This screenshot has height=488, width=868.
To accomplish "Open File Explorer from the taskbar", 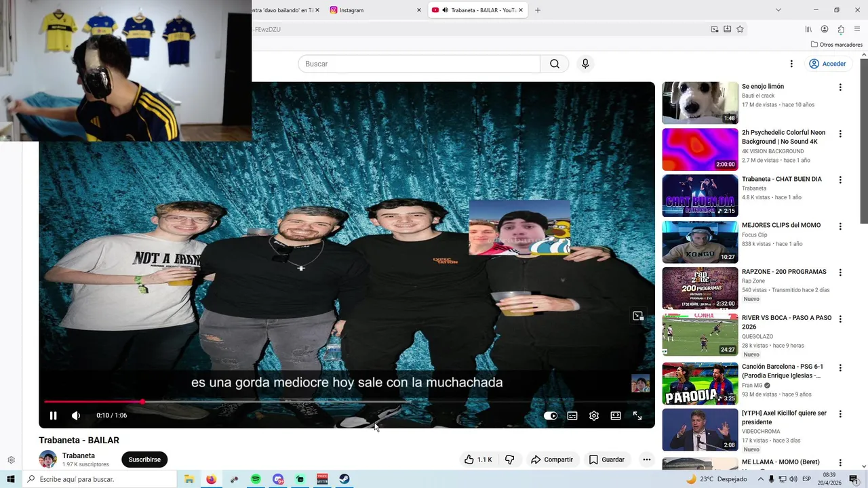I will [x=189, y=479].
